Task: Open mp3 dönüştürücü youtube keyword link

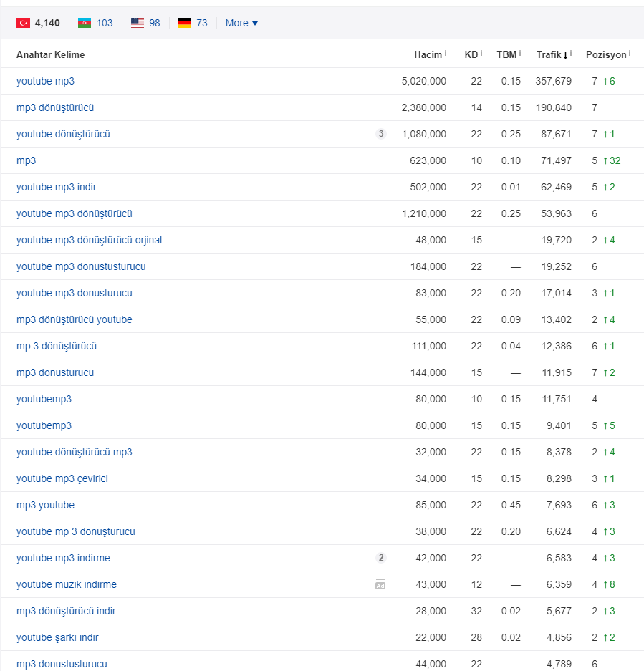Action: (x=74, y=319)
